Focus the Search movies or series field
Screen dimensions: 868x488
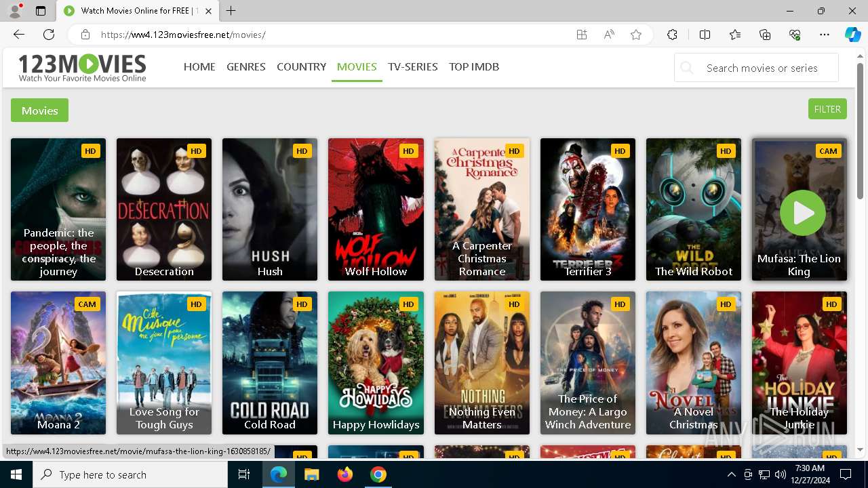[x=756, y=68]
